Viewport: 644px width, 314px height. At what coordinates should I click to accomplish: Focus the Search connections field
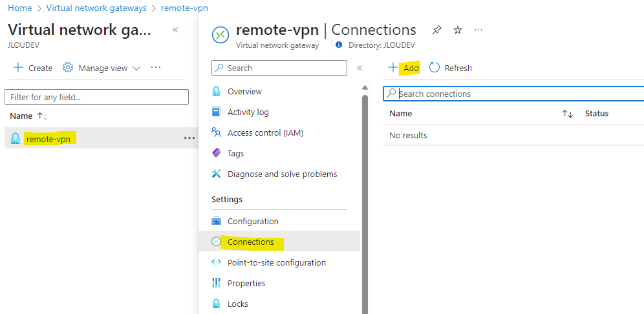pos(513,94)
